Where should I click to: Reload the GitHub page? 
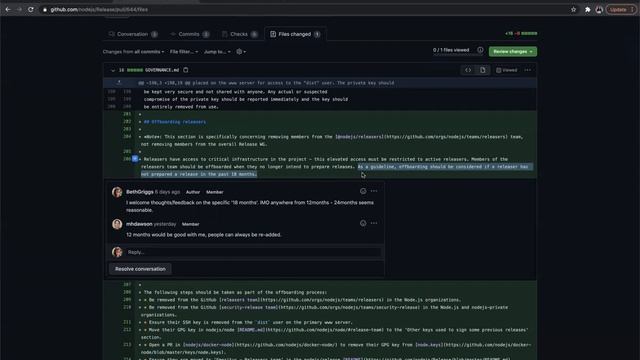31,9
